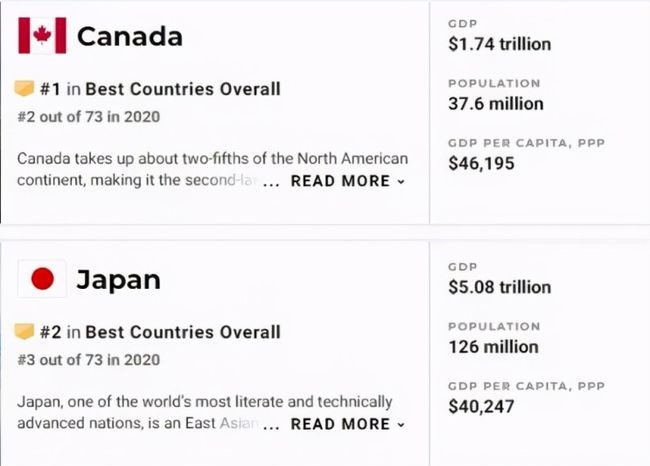Open the Japan country title link
Image resolution: width=650 pixels, height=466 pixels.
pos(119,281)
